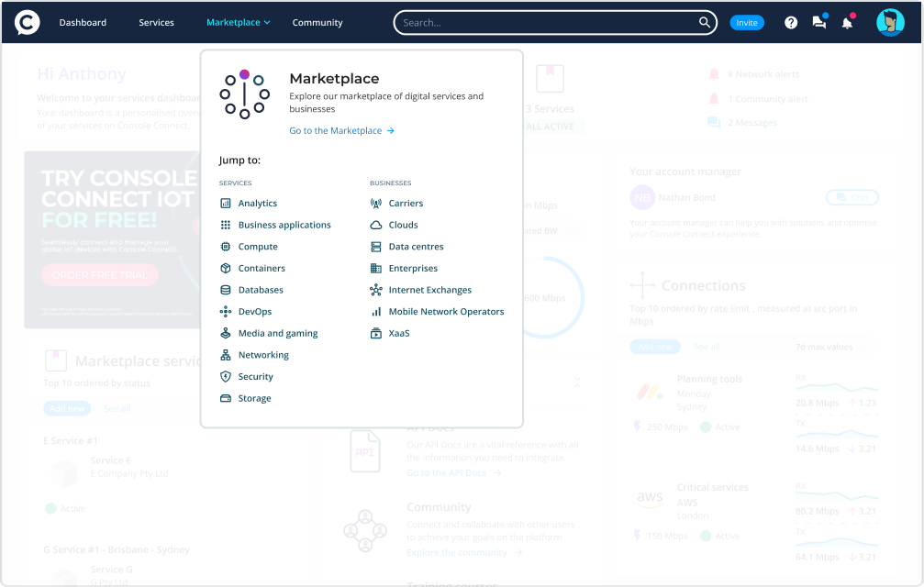Focus the Search input field
The width and height of the screenshot is (924, 587).
[x=554, y=22]
